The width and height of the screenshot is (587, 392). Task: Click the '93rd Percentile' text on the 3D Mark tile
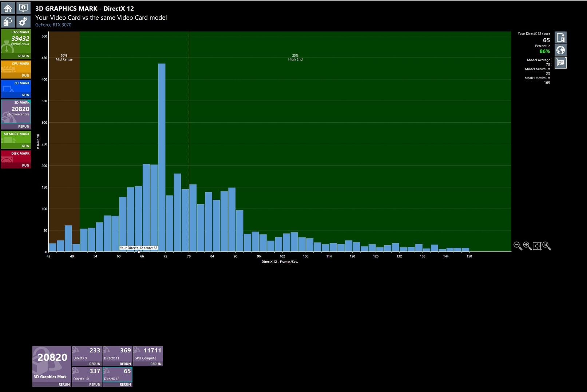tap(18, 114)
